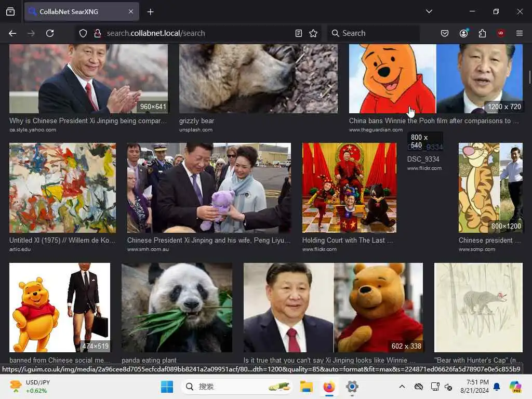Click the www.scmp.com source text
Image resolution: width=532 pixels, height=399 pixels.
(477, 249)
